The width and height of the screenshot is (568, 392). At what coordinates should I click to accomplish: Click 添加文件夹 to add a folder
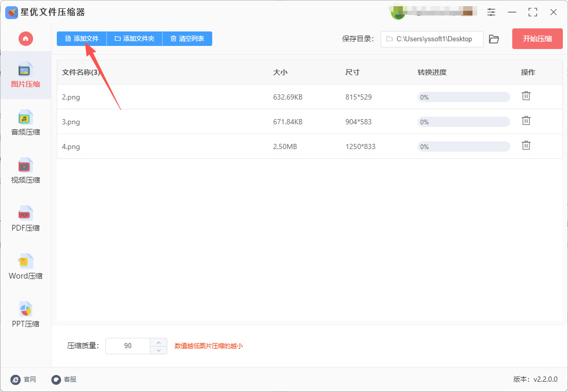[x=134, y=38]
